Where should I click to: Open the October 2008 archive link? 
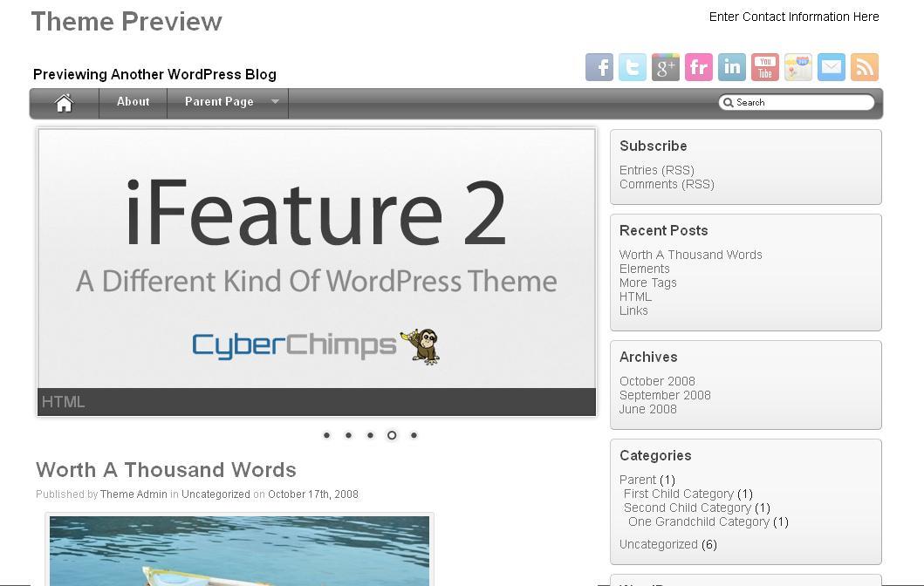pyautogui.click(x=657, y=381)
